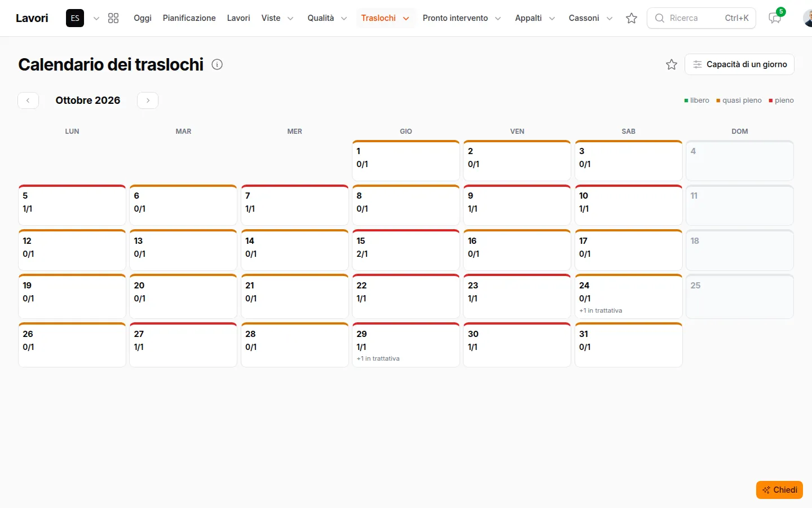Open day 30 cell

517,345
